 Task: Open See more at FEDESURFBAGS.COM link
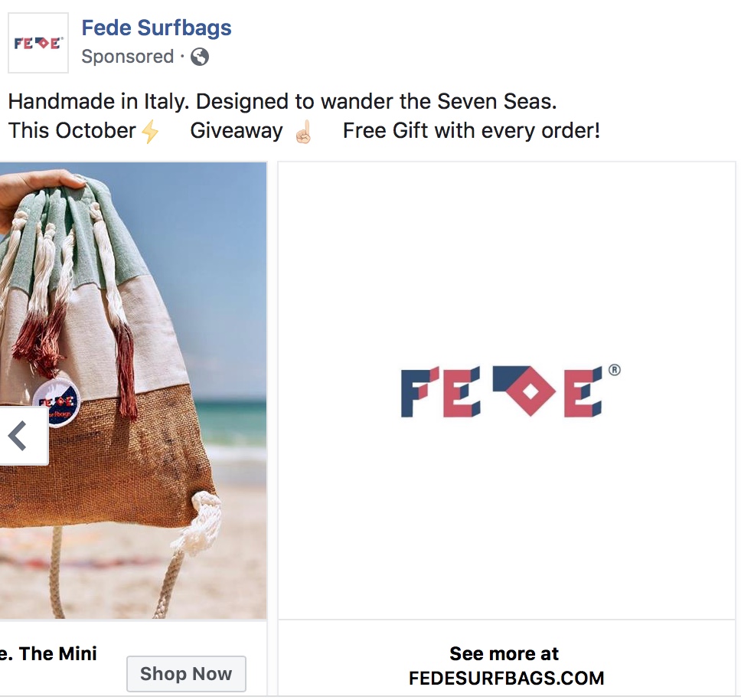click(506, 666)
